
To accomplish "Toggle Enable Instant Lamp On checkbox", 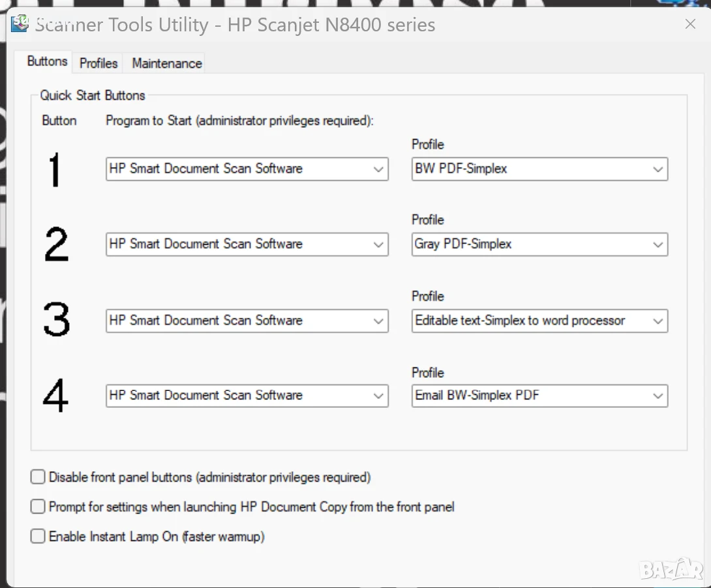I will (x=38, y=536).
